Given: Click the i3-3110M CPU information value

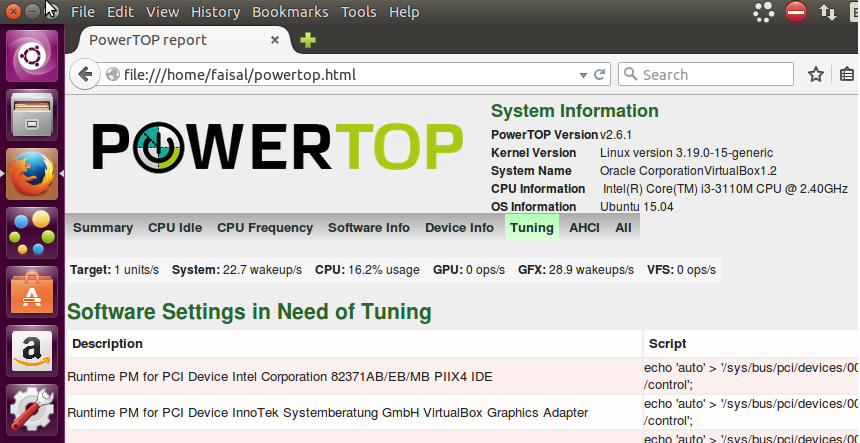Looking at the screenshot, I should (725, 189).
